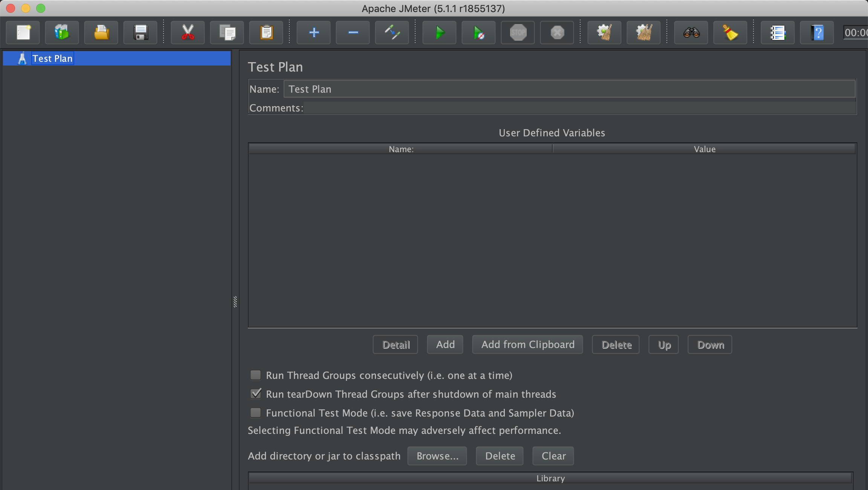The width and height of the screenshot is (868, 490).
Task: Open the Templates icon in toolbar
Action: point(62,33)
